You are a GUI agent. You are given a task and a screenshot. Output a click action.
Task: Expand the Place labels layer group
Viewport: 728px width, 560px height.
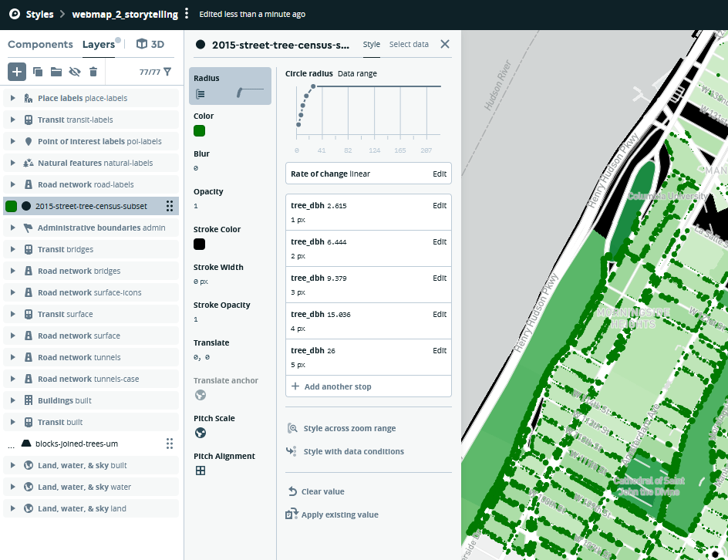[x=12, y=99]
